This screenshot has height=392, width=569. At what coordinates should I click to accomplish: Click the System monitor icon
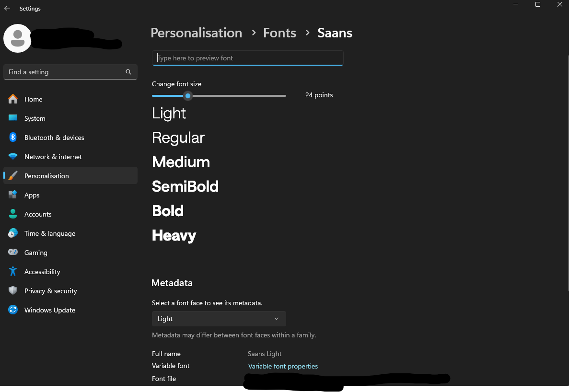click(x=13, y=118)
